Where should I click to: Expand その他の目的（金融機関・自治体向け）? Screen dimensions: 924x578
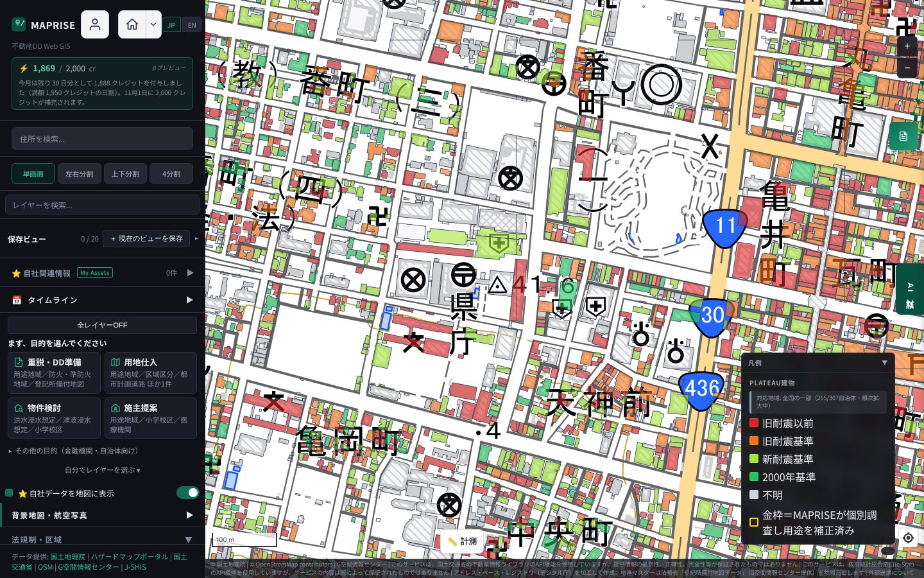74,451
